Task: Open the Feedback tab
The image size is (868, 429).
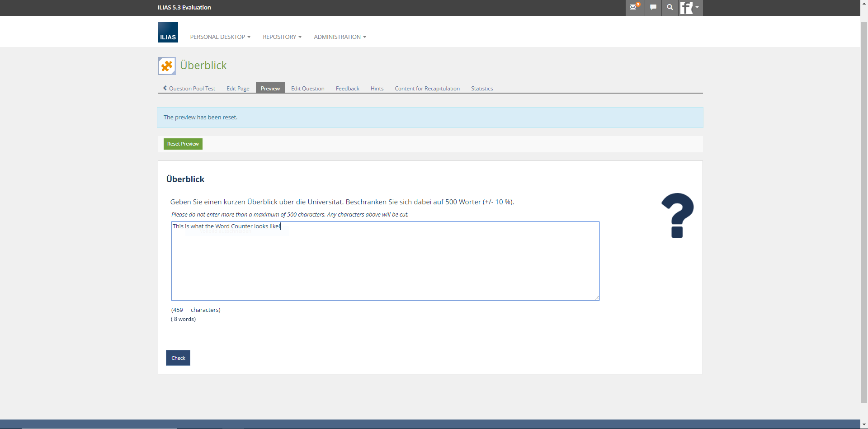Action: tap(347, 89)
